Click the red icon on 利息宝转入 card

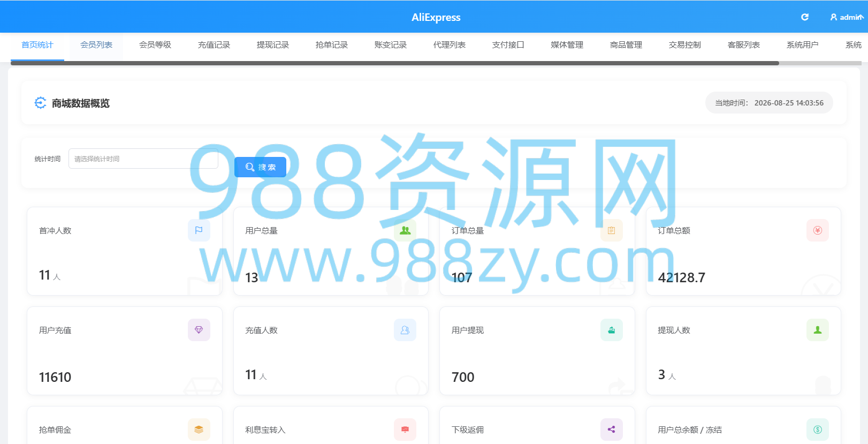(405, 430)
